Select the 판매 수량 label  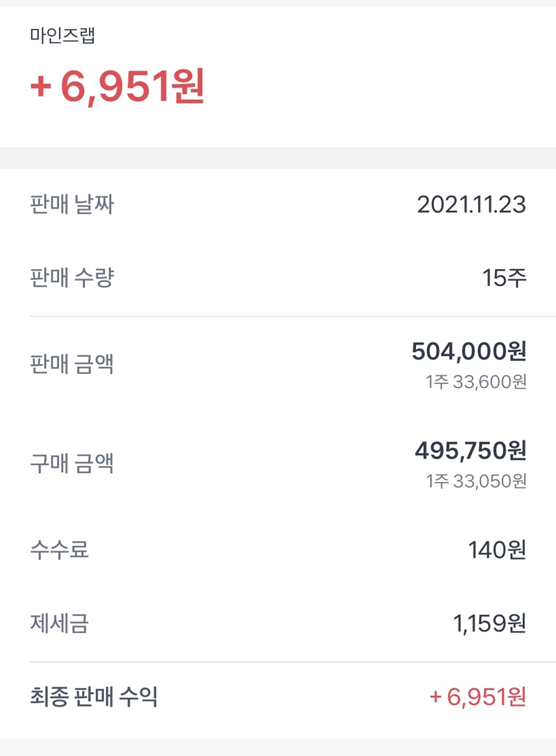pyautogui.click(x=72, y=278)
